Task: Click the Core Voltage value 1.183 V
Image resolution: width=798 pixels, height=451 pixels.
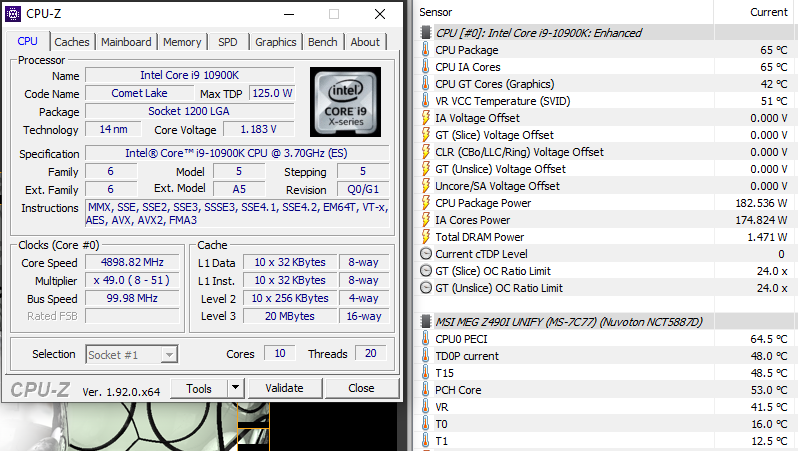Action: (259, 129)
